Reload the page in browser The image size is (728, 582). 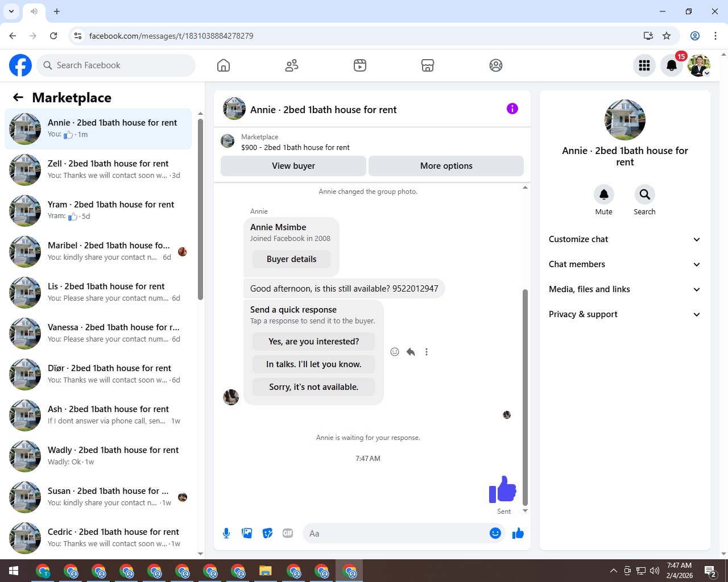click(x=53, y=36)
